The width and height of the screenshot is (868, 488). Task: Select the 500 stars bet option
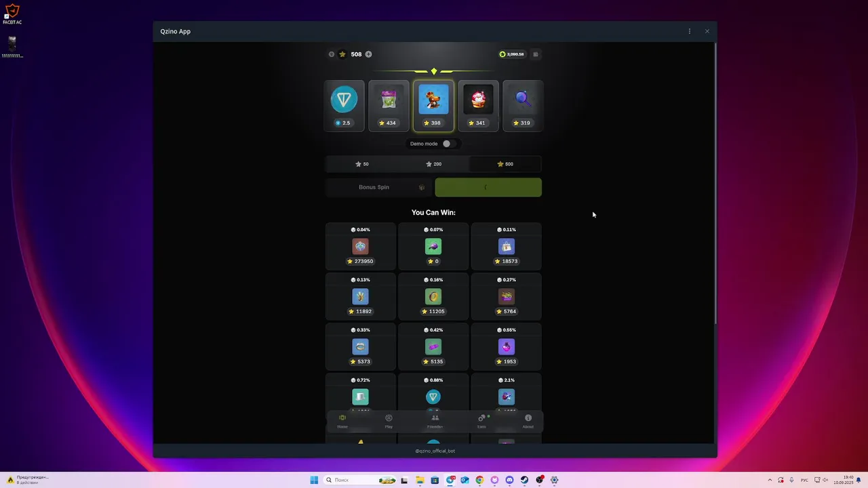click(x=505, y=164)
